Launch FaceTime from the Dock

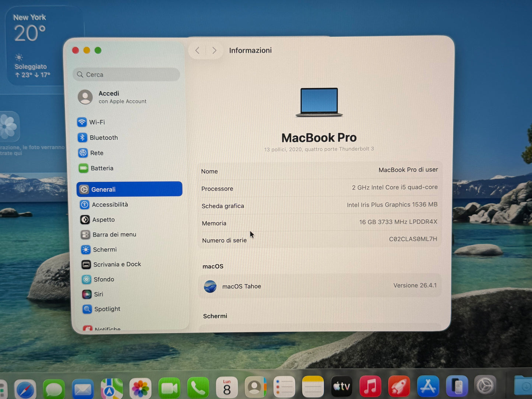pyautogui.click(x=169, y=388)
